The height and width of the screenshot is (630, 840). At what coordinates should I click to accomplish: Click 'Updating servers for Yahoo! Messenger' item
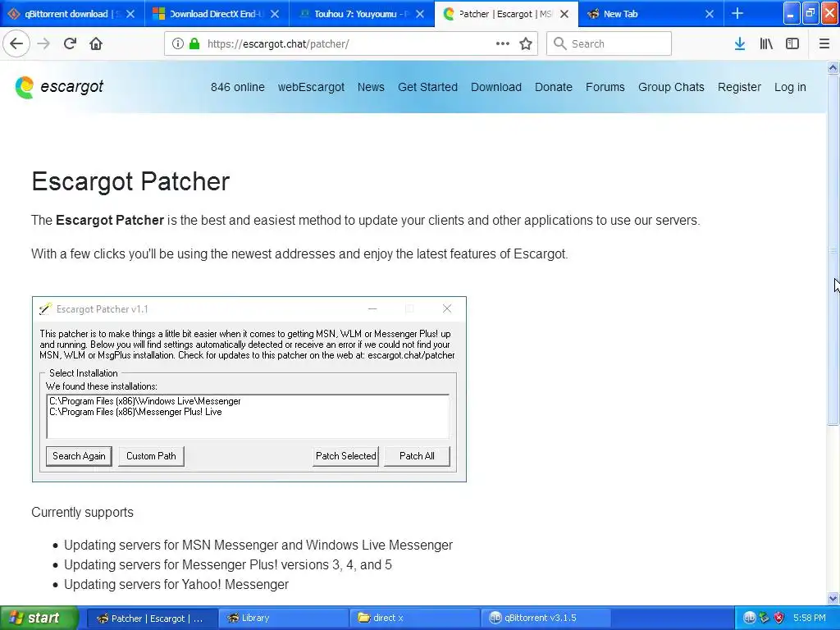point(176,584)
